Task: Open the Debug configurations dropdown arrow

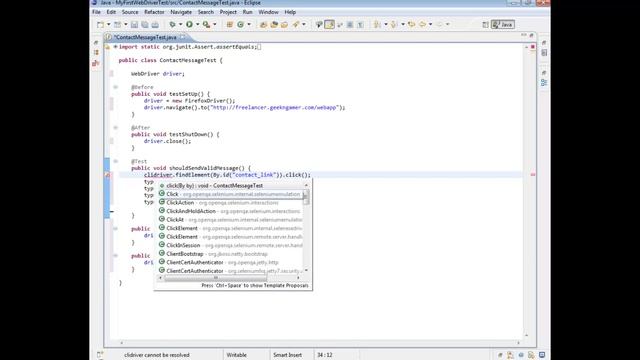Action: 180,24
